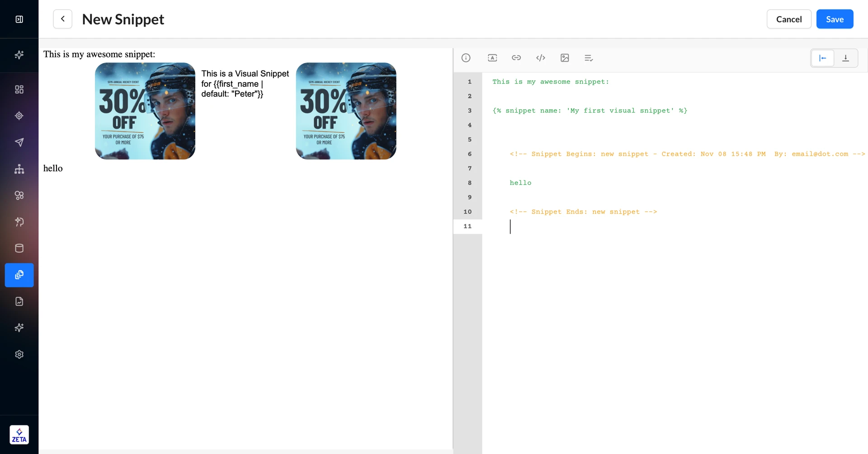The image size is (868, 454).
Task: Click the info icon in editor toolbar
Action: (466, 58)
